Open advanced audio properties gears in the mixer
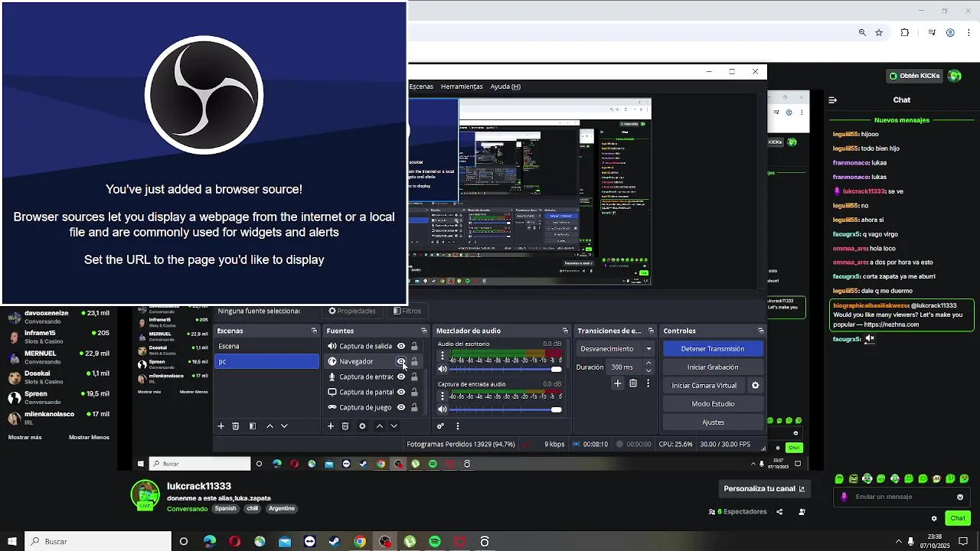The height and width of the screenshot is (551, 980). coord(441,426)
